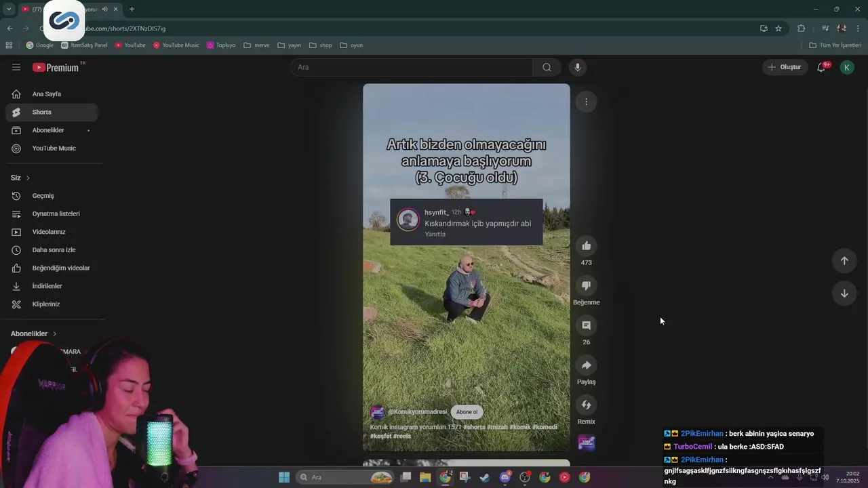Viewport: 868px width, 488px height.
Task: Open the merve bookmarks folder
Action: (x=256, y=45)
